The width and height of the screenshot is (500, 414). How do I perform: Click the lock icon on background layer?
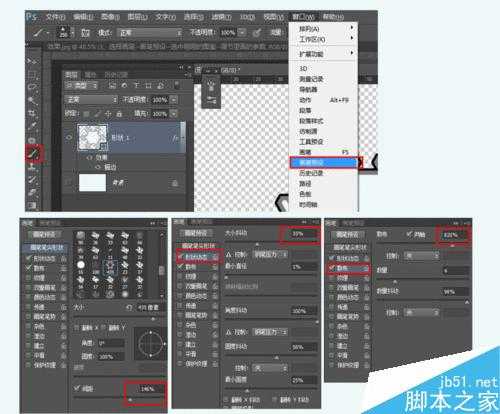[x=175, y=183]
